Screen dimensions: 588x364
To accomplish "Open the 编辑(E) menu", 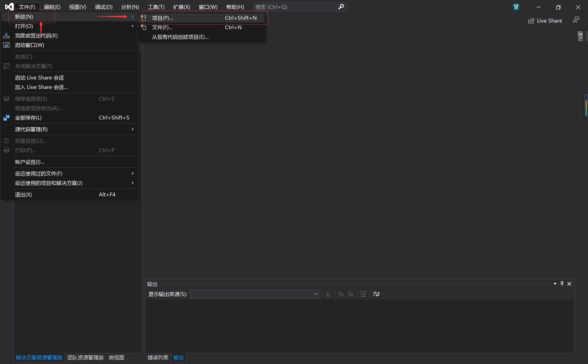I will click(x=52, y=7).
